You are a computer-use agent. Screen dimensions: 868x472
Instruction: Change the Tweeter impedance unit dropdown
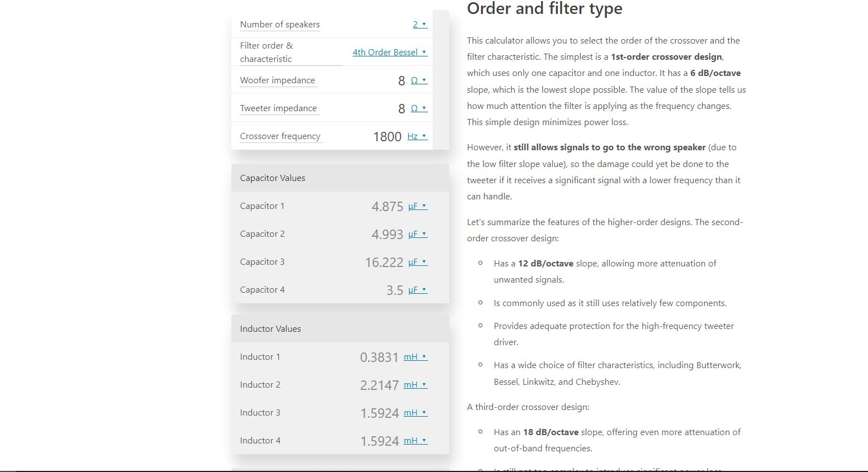tap(419, 108)
